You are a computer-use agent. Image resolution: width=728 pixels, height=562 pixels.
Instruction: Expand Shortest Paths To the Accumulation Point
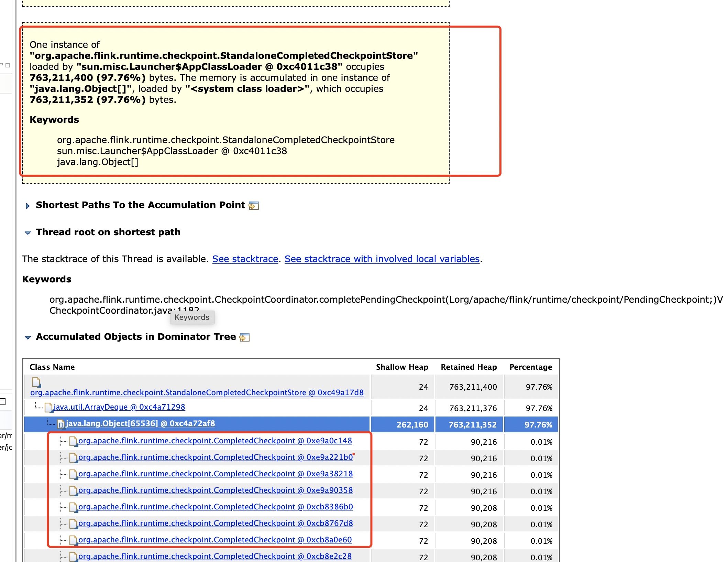click(x=28, y=206)
